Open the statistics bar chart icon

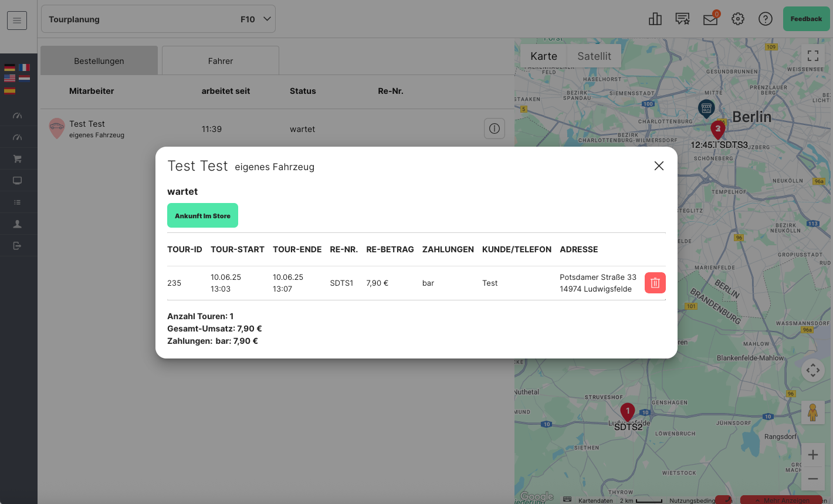point(655,19)
